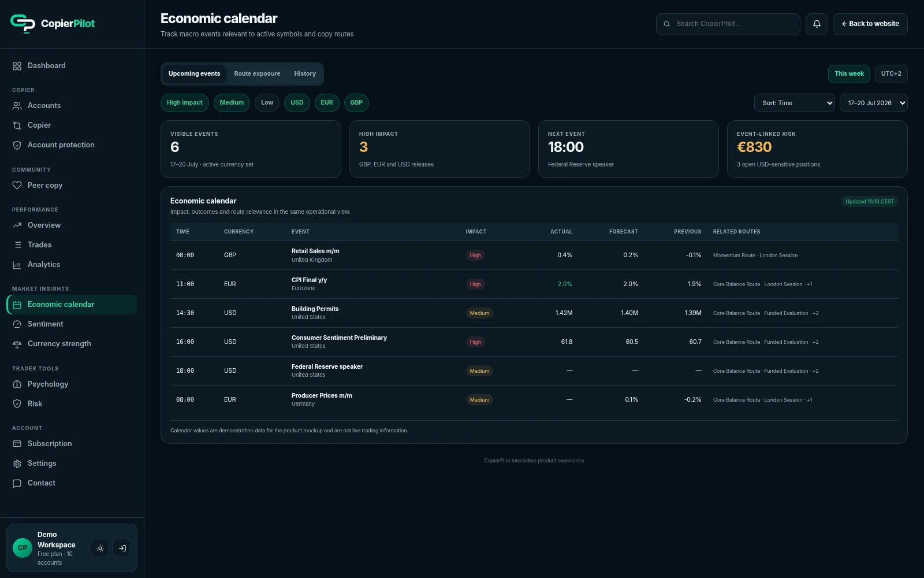Screen dimensions: 924x578
Task: Toggle the GBP currency filter chip
Action: (356, 103)
